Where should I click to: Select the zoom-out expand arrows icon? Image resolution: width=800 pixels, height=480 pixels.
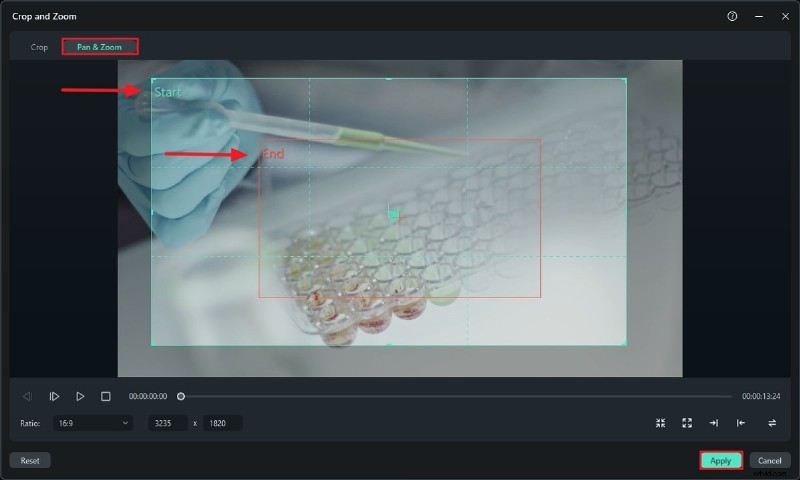pyautogui.click(x=687, y=423)
